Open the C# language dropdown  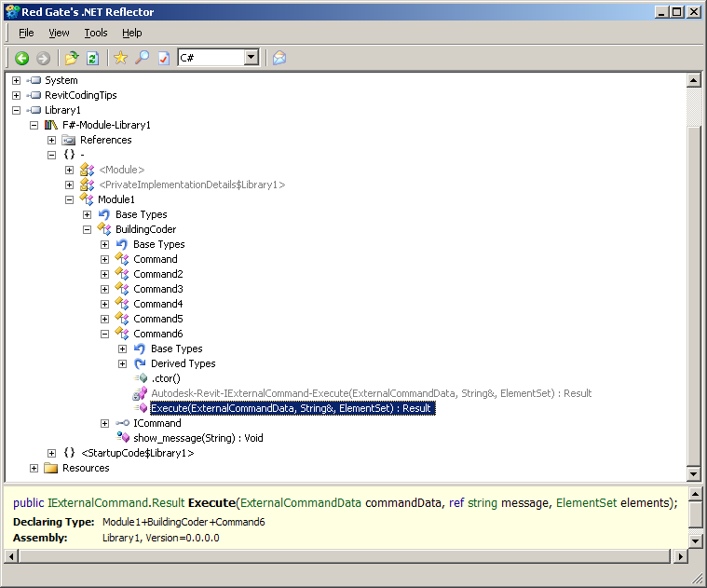[251, 58]
